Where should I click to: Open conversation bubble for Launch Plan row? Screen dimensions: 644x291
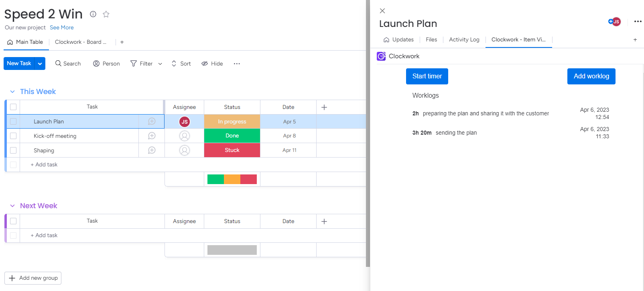click(x=152, y=121)
